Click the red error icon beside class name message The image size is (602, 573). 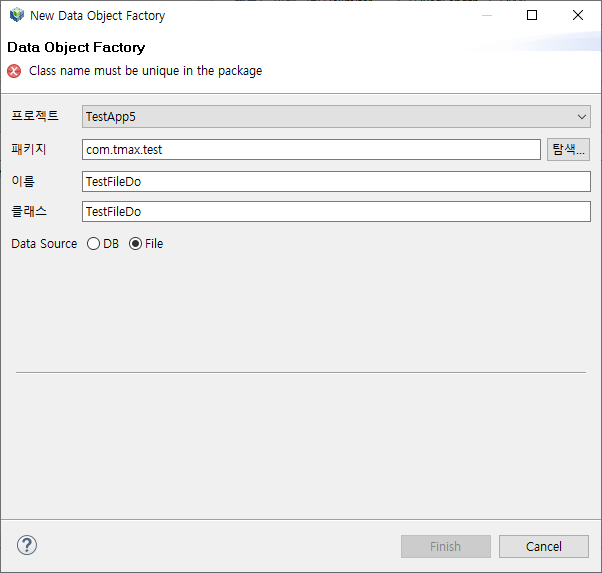point(14,71)
